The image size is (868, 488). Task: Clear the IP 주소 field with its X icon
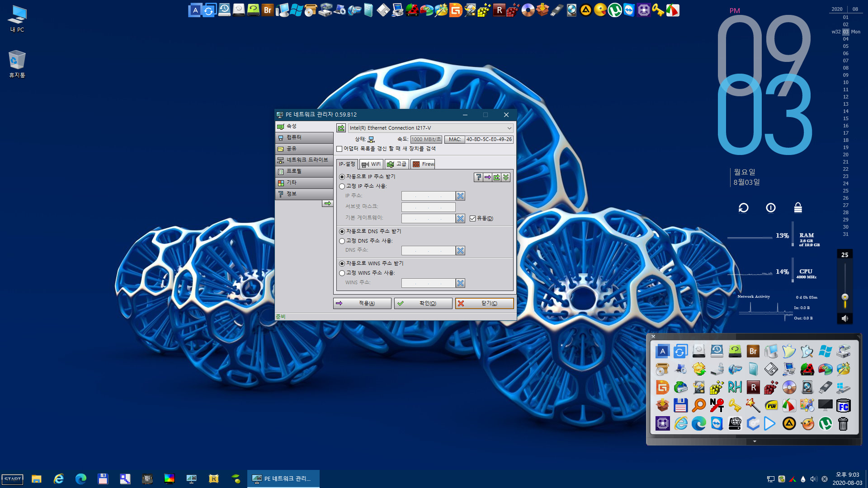(460, 196)
